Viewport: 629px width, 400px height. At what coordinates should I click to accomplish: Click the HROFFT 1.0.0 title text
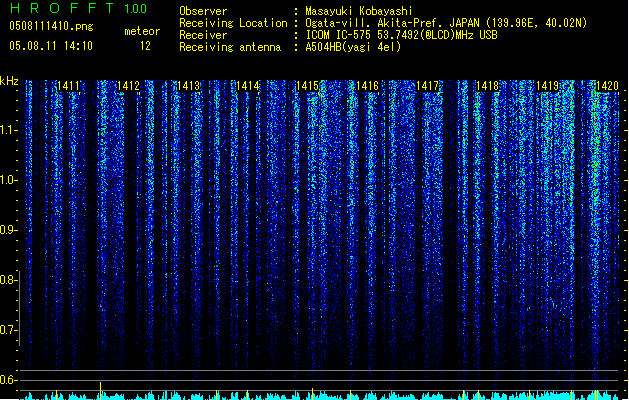point(79,8)
